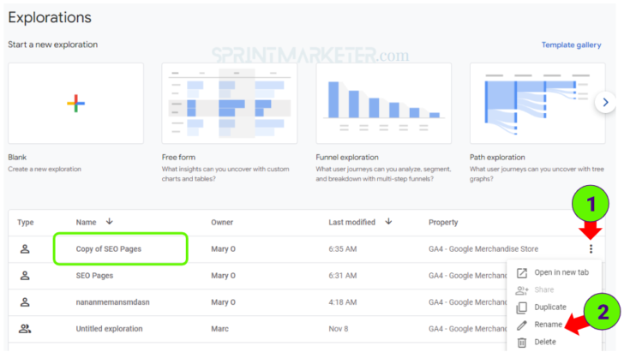Click the three-dot menu for Copy of SEO Pages
Viewport: 624px width, 364px height.
click(x=590, y=249)
